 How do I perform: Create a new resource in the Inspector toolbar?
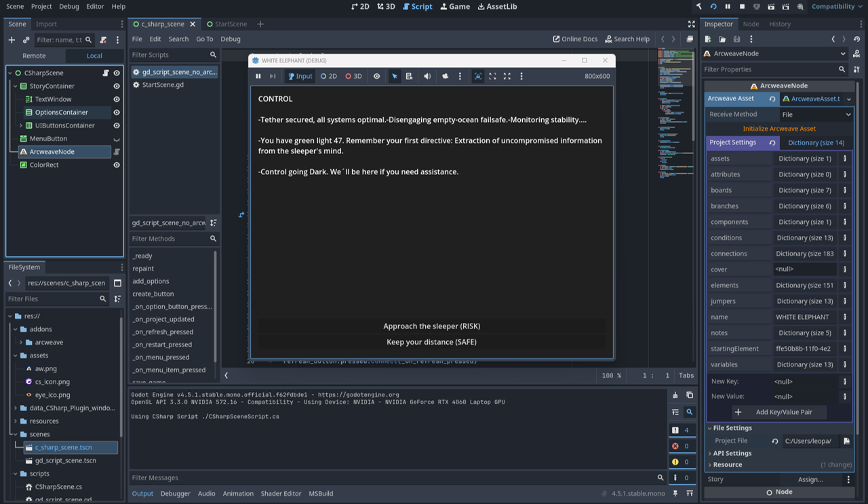(708, 39)
